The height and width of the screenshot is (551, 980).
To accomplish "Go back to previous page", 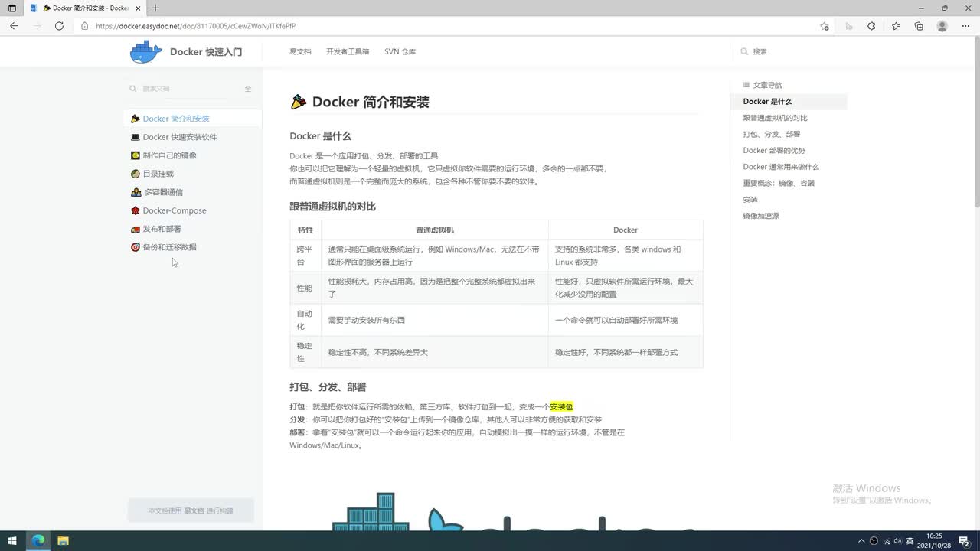I will pos(14,26).
